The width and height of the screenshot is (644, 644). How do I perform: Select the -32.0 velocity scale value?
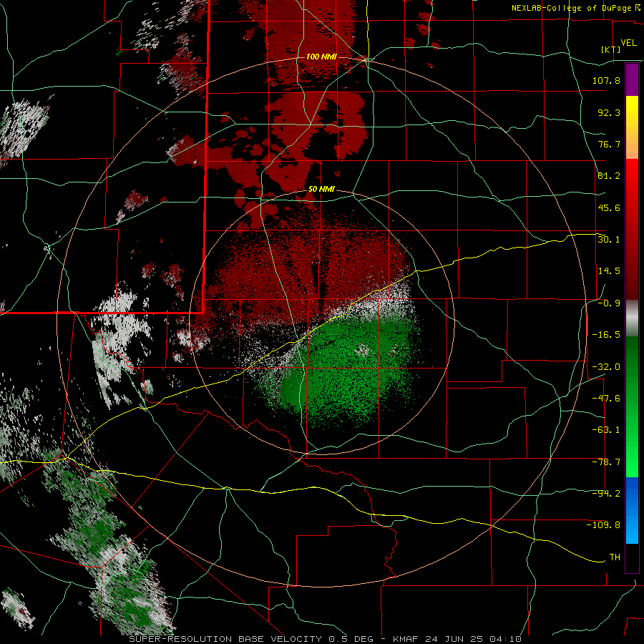click(606, 367)
